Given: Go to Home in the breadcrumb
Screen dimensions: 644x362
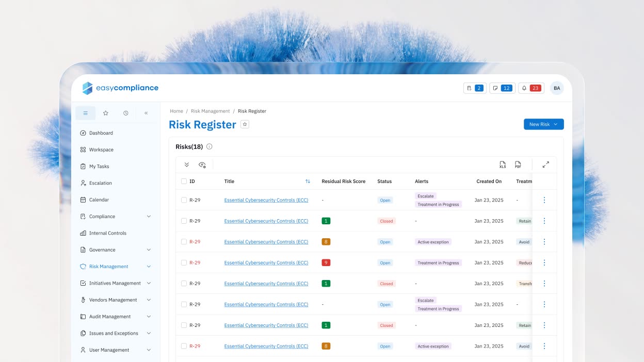Looking at the screenshot, I should [x=176, y=111].
